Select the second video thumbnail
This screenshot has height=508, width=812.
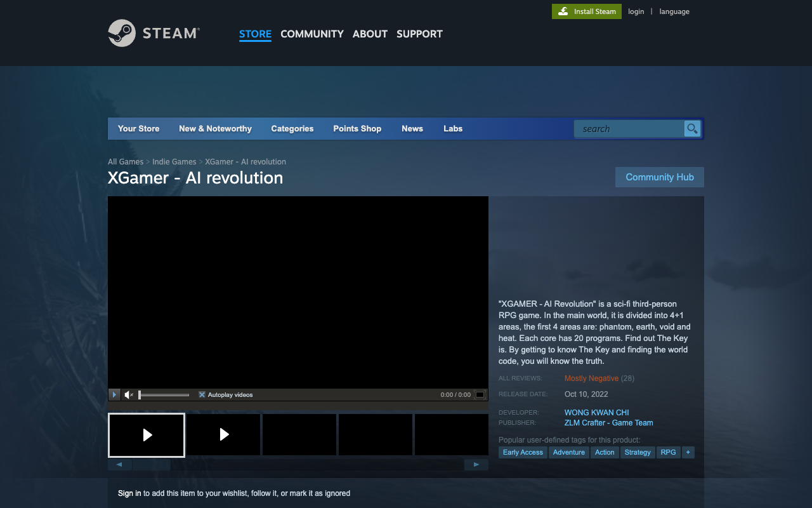[223, 435]
